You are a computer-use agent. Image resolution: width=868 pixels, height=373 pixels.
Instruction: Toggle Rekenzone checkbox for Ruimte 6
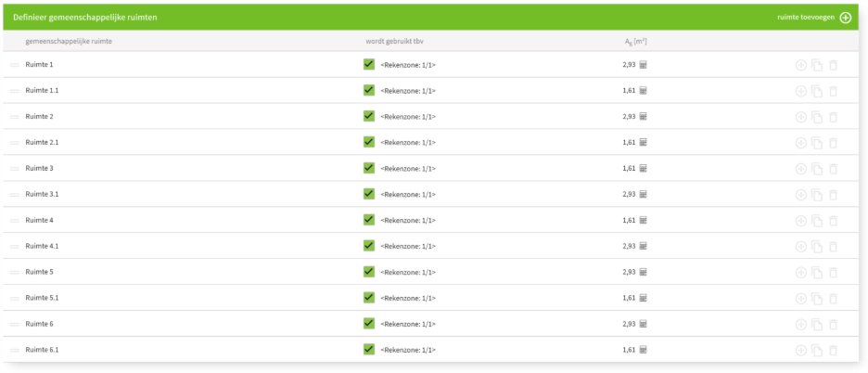tap(369, 324)
